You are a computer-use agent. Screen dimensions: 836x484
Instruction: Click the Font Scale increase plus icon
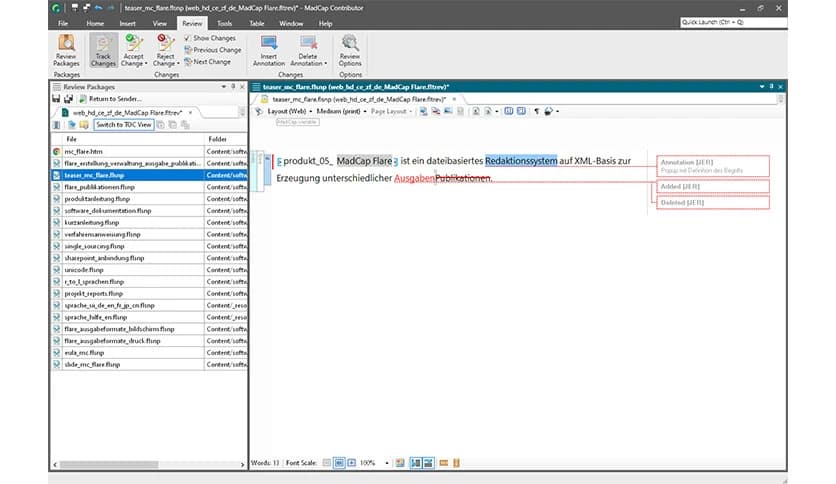click(x=351, y=463)
